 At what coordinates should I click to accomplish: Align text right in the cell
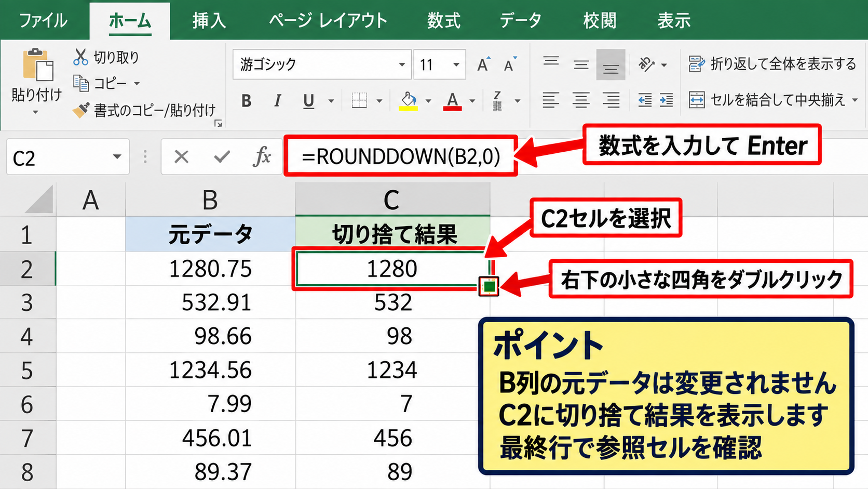point(611,100)
